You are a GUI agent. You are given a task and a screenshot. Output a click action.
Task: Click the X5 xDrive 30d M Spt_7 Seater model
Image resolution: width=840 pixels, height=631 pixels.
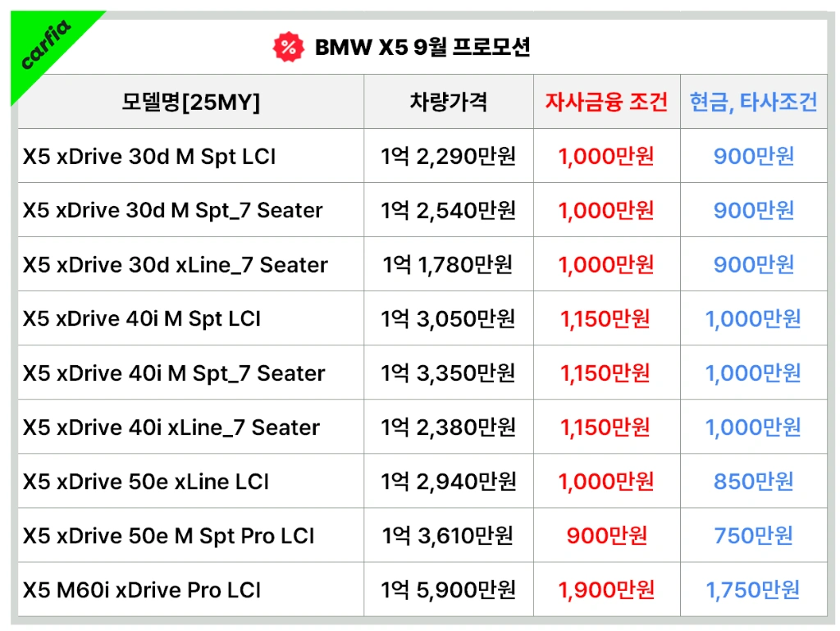[172, 210]
